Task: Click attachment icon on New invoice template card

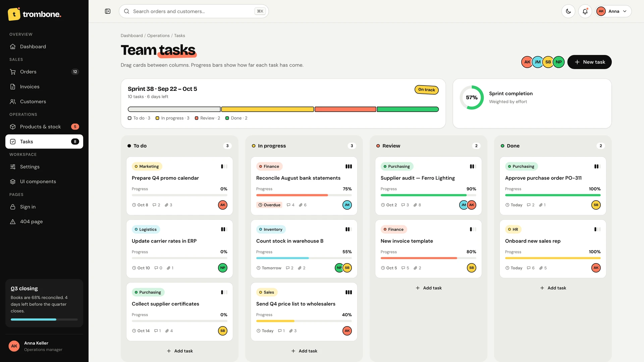Action: pos(415,268)
